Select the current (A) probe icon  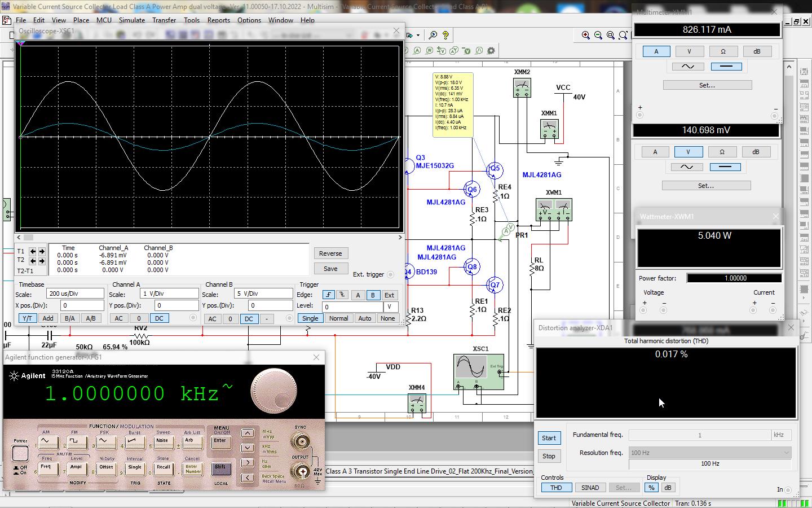coord(417,50)
